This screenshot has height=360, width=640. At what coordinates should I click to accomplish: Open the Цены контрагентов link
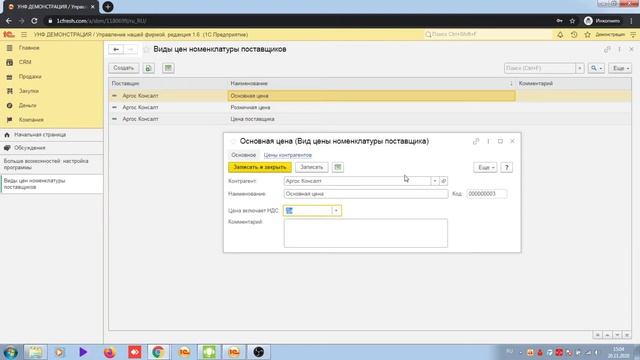point(288,155)
